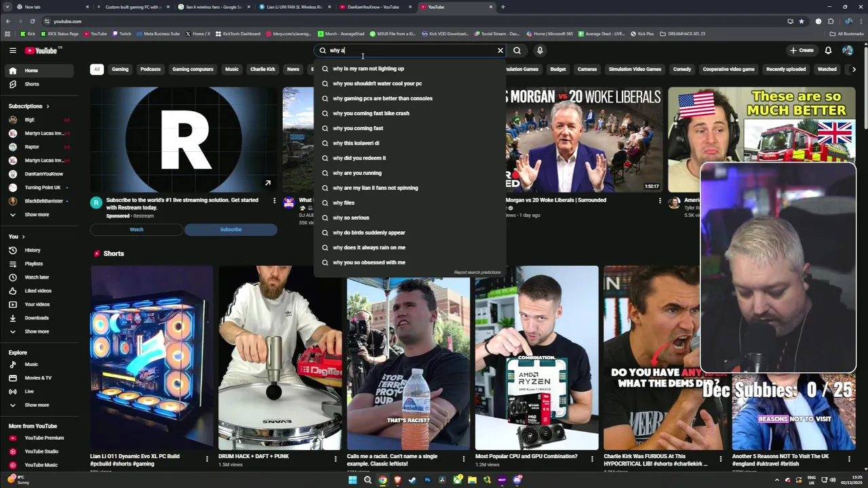
Task: Open the You section chevron
Action: [23, 237]
